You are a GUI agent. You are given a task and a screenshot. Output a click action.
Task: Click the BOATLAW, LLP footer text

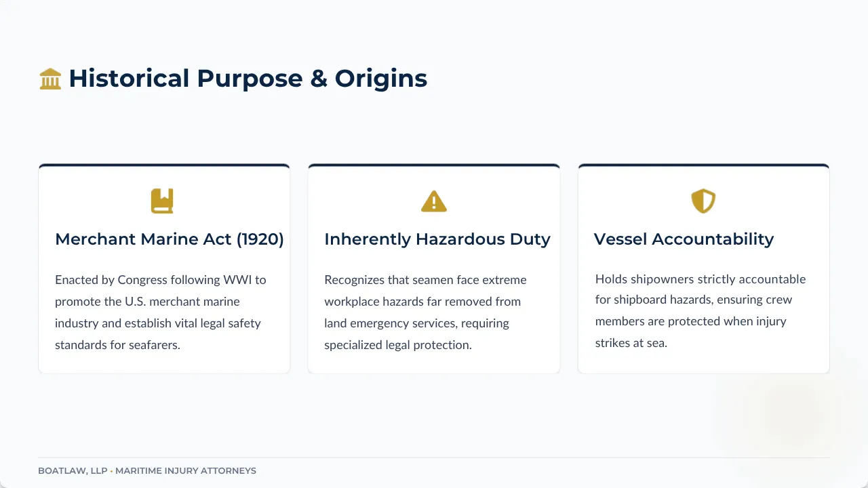[x=73, y=470]
